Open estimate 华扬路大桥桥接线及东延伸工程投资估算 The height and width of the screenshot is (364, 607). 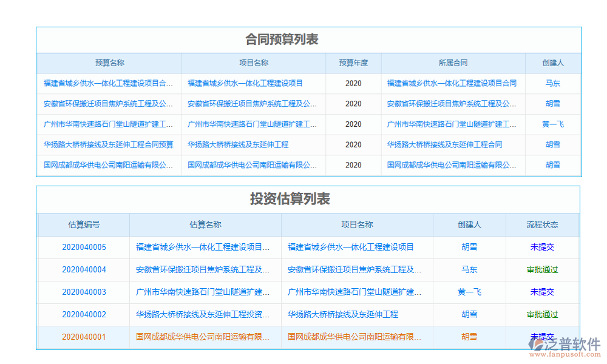[x=204, y=315]
